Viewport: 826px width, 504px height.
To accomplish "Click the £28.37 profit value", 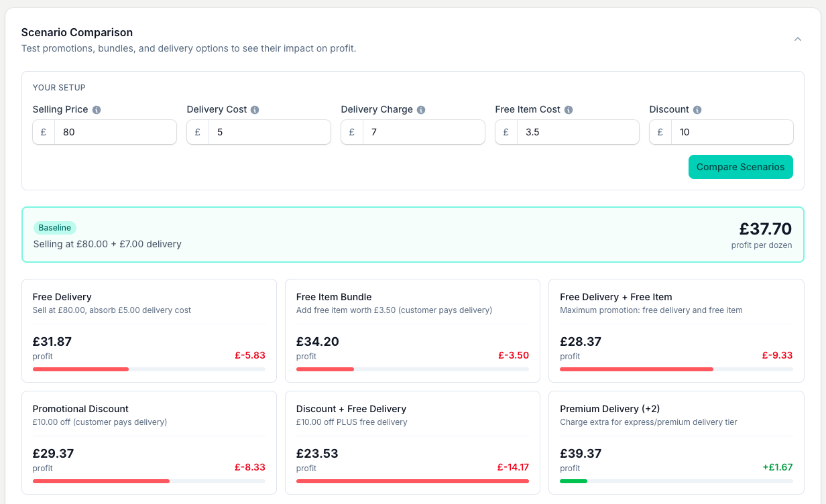I will coord(581,342).
